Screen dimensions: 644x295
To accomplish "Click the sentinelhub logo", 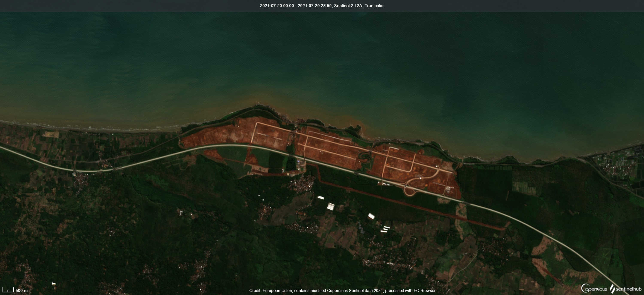I will [x=626, y=289].
